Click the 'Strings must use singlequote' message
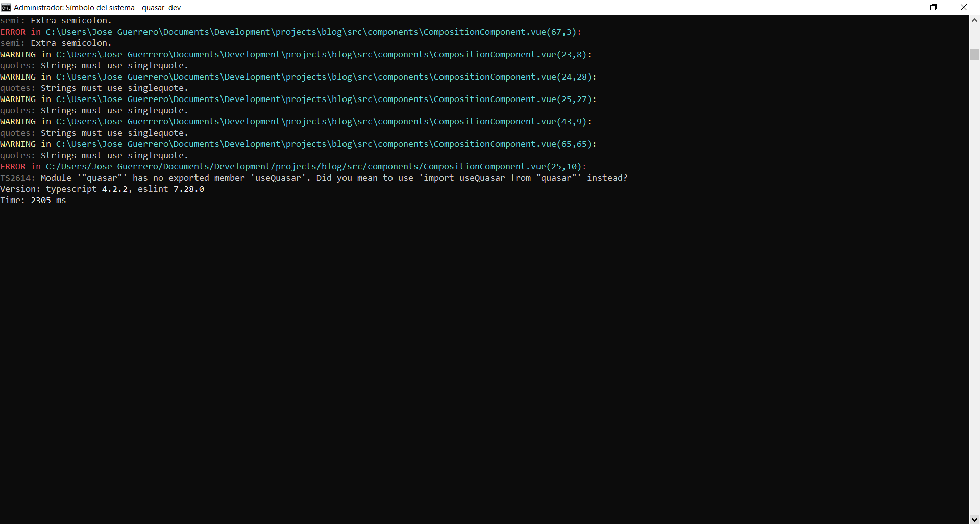The width and height of the screenshot is (980, 524). [x=113, y=65]
